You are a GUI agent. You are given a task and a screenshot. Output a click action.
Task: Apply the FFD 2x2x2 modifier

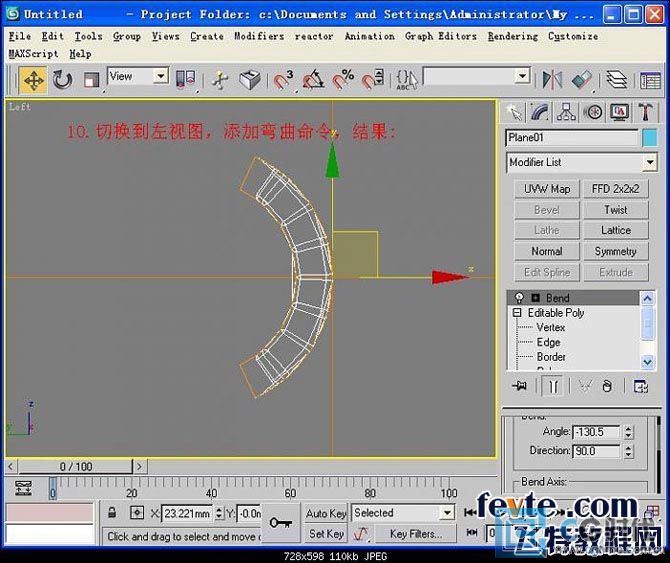tap(616, 189)
